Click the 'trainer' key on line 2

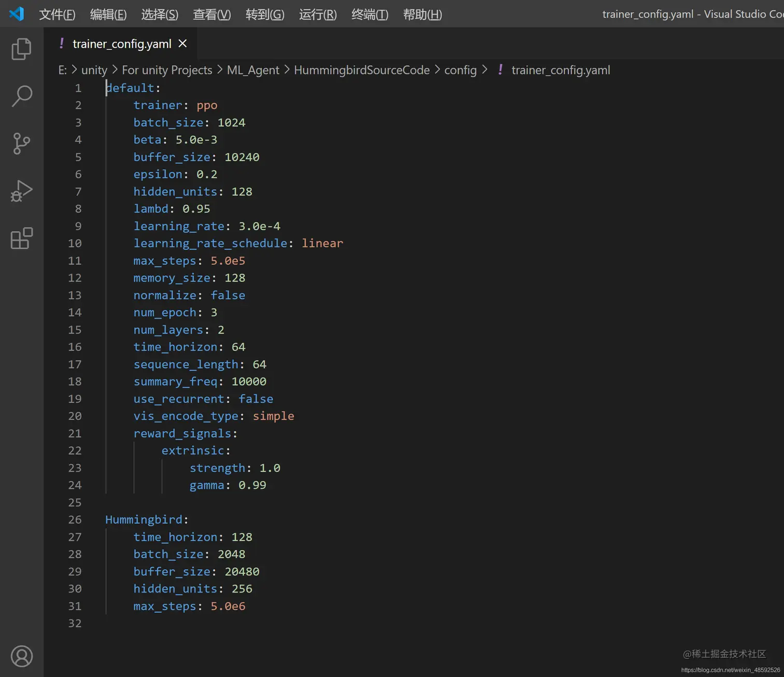[158, 105]
